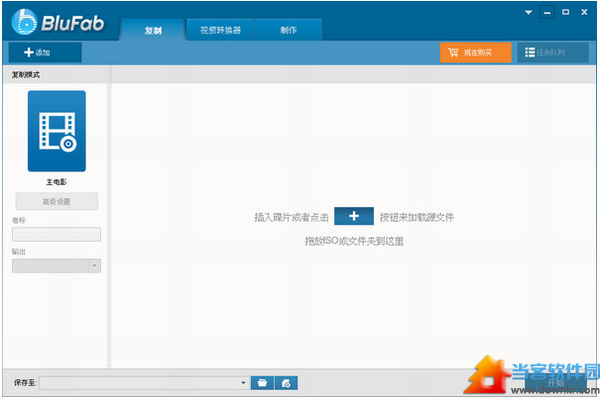Click the browse folder icon
The height and width of the screenshot is (400, 600).
coord(262,383)
